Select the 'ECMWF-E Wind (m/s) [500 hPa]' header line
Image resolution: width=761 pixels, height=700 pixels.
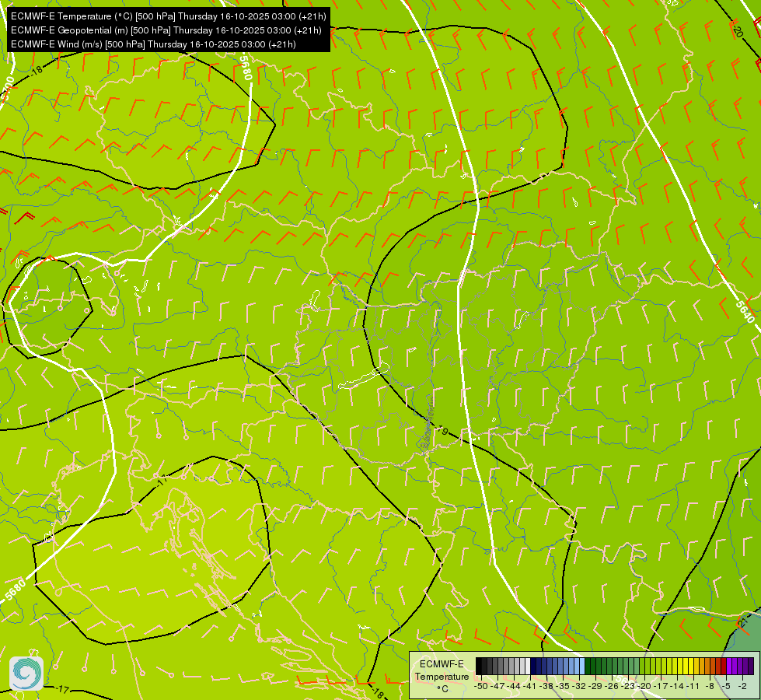[153, 44]
